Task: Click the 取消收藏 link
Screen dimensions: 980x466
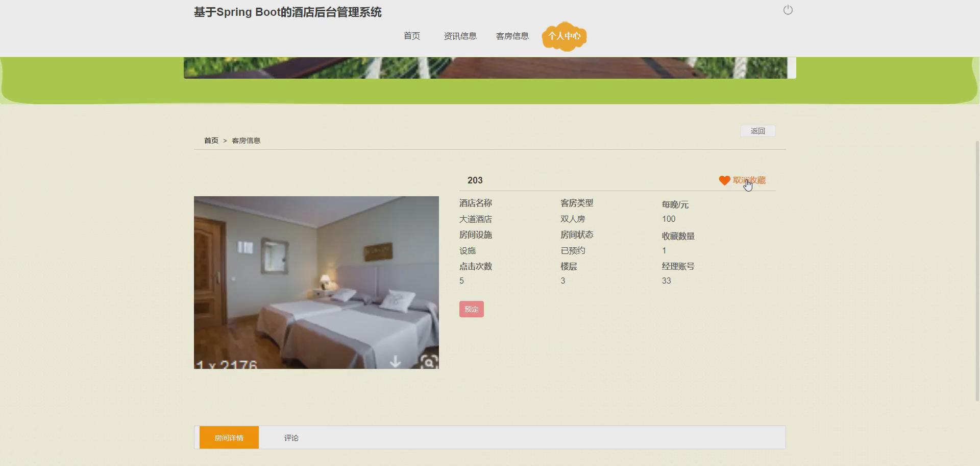Action: coord(749,180)
